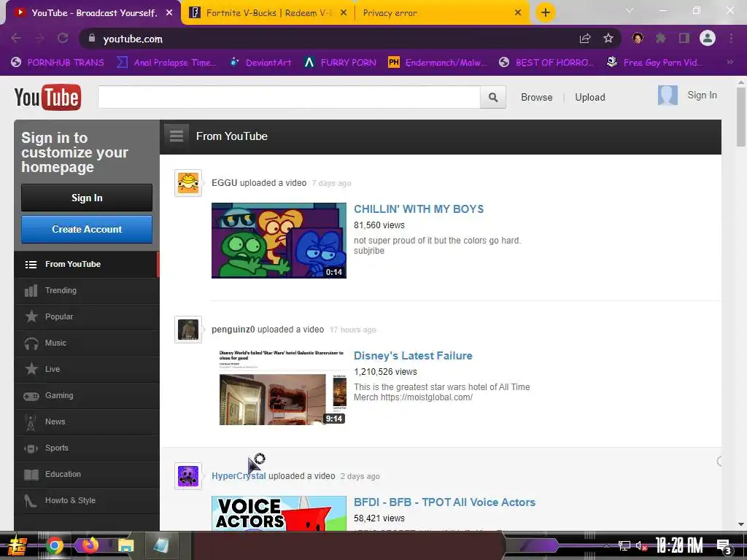Click the Sports icon in sidebar

point(31,448)
